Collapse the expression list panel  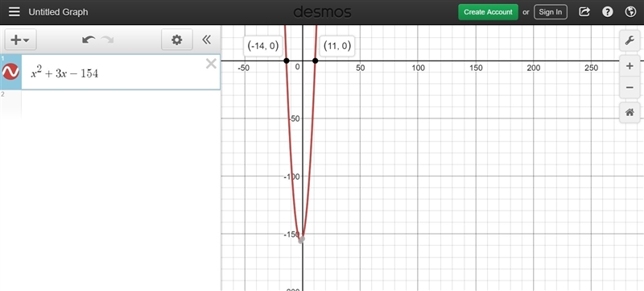point(207,39)
